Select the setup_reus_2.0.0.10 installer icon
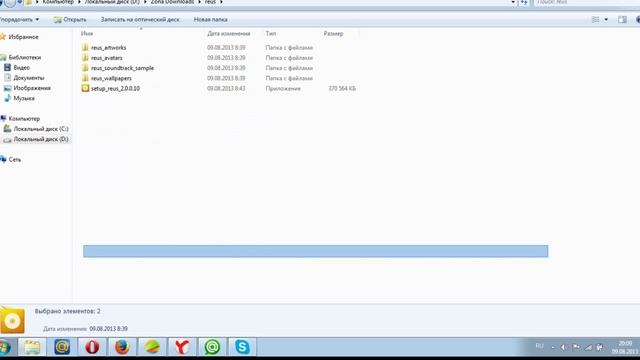The height and width of the screenshot is (360, 640). coord(85,88)
